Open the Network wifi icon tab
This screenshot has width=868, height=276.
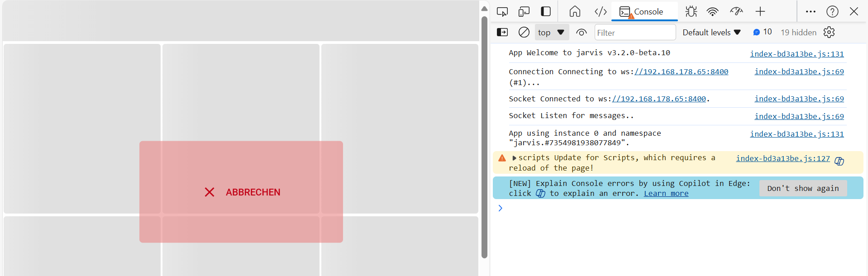point(713,12)
